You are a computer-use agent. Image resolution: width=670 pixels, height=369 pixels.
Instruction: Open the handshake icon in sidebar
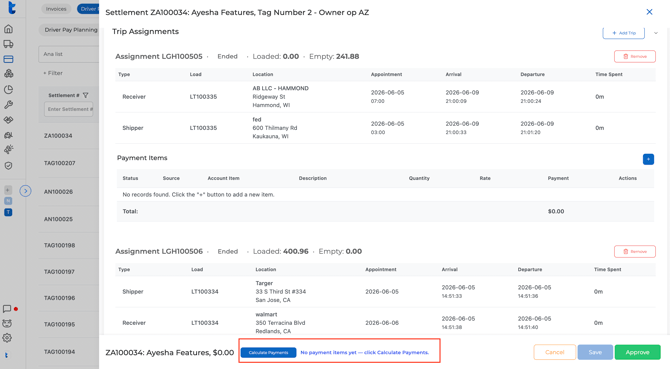pyautogui.click(x=8, y=120)
